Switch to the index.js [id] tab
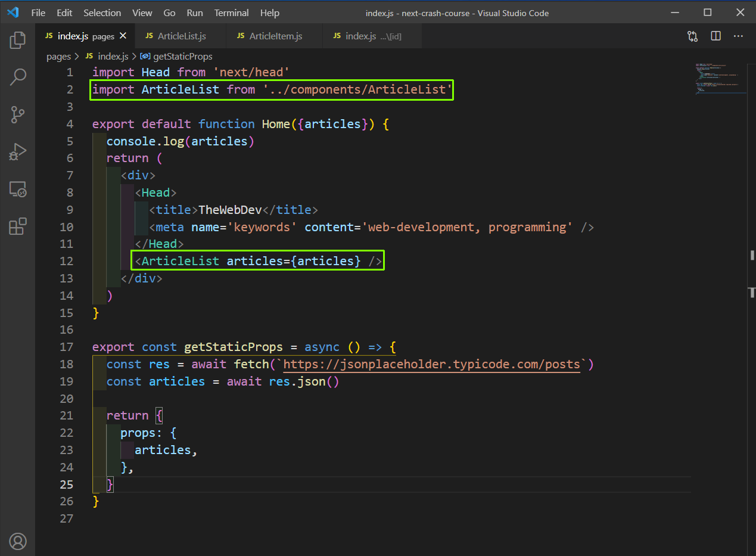This screenshot has height=556, width=756. (372, 36)
